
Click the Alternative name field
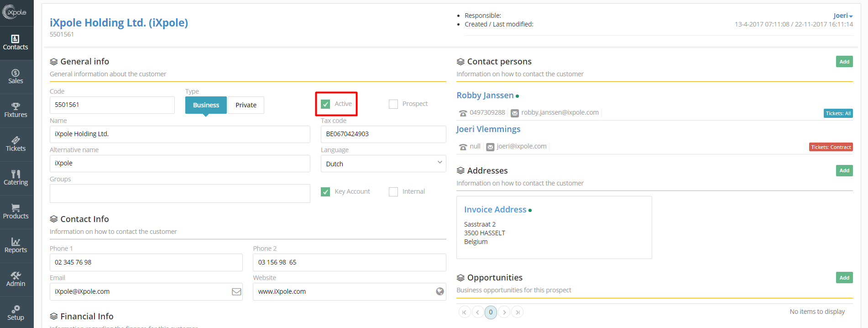coord(180,164)
